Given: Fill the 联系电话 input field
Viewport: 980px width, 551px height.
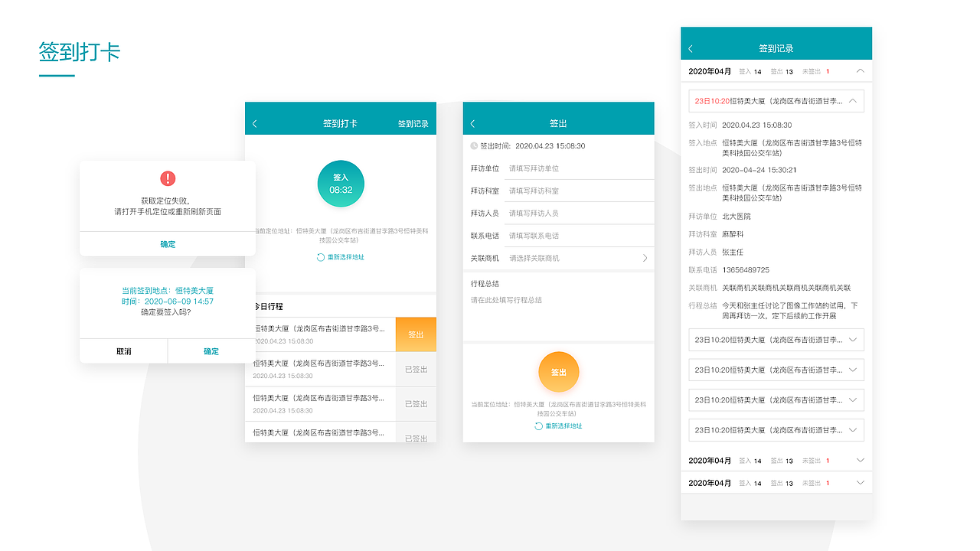Looking at the screenshot, I should 580,236.
